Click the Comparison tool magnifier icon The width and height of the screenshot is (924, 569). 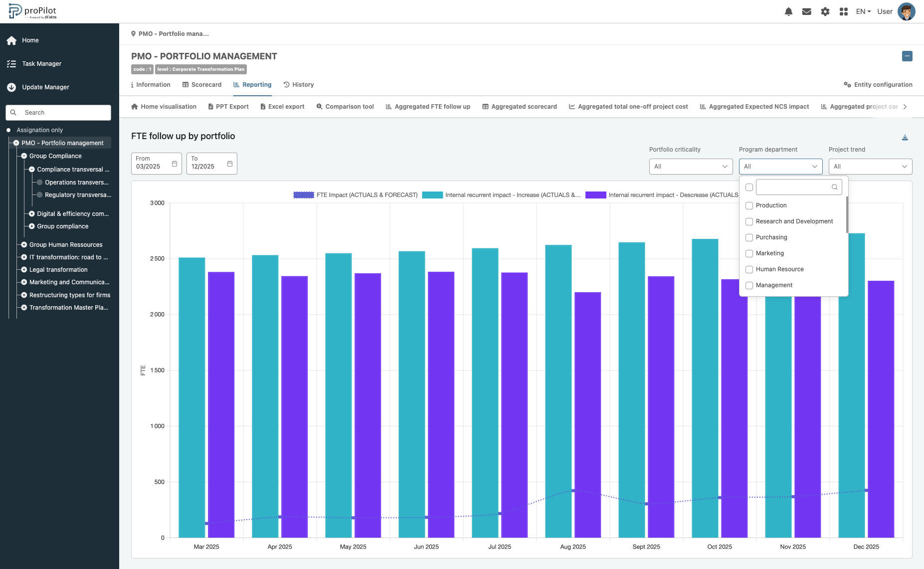click(319, 107)
